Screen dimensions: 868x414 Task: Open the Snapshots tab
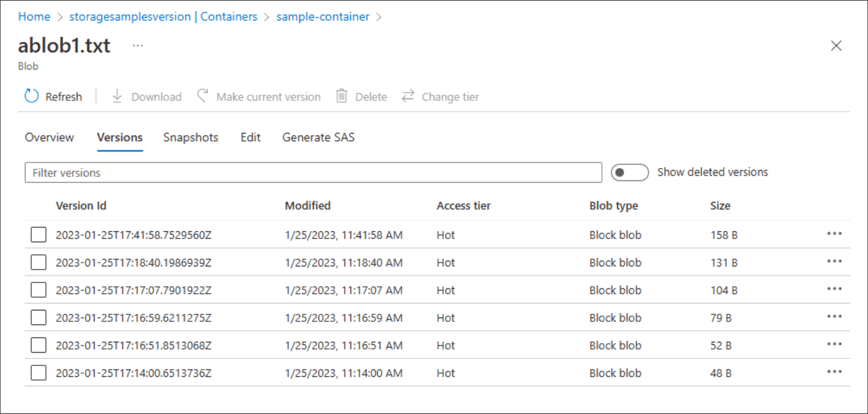pos(191,137)
